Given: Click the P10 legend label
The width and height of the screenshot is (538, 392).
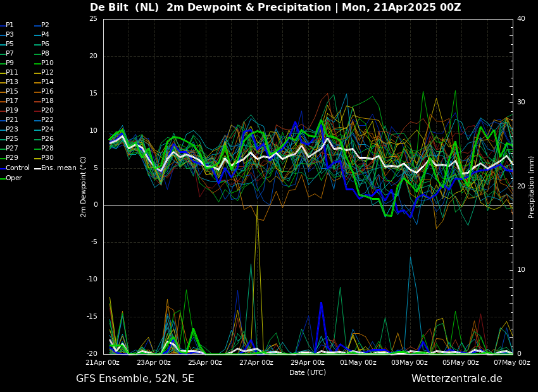Looking at the screenshot, I should point(44,63).
